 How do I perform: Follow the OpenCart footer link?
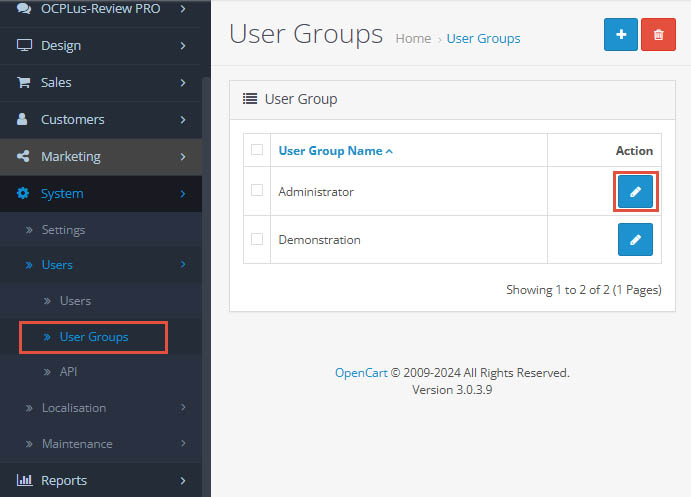[361, 373]
